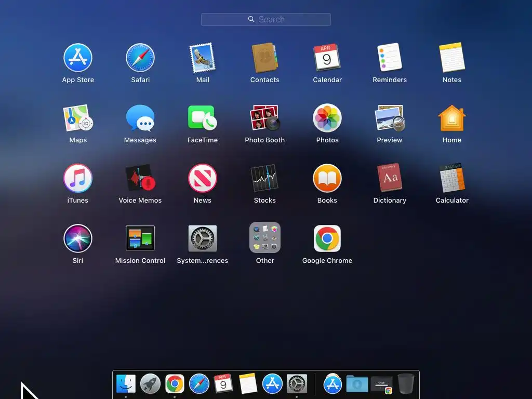Launch the Dictionary app
Viewport: 532px width, 399px height.
coord(390,178)
